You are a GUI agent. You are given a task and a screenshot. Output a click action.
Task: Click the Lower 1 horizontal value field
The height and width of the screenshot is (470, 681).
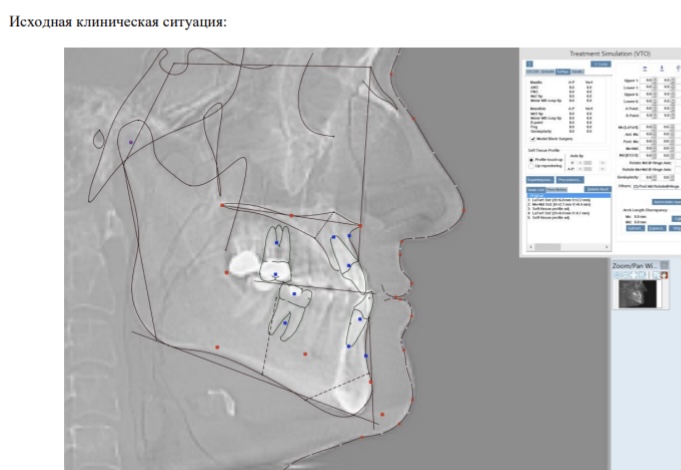coord(648,87)
